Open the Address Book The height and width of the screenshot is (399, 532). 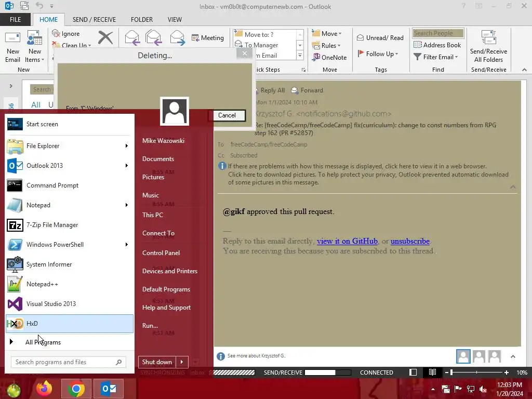pyautogui.click(x=437, y=45)
